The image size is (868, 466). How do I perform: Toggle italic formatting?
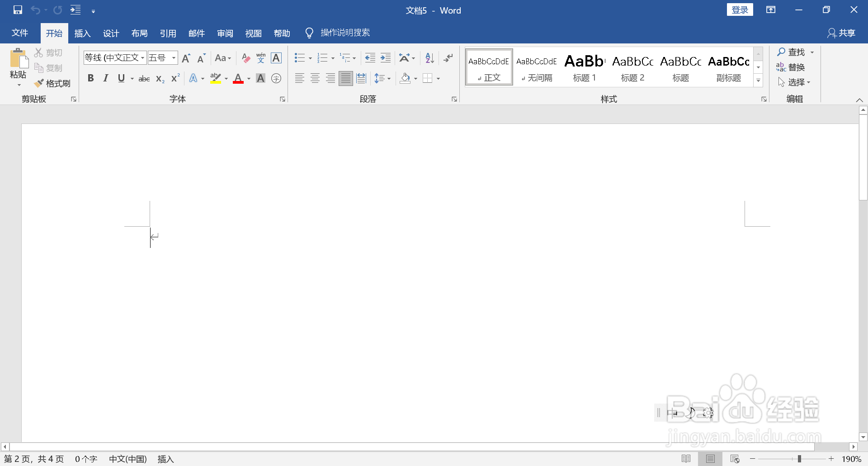click(x=106, y=78)
